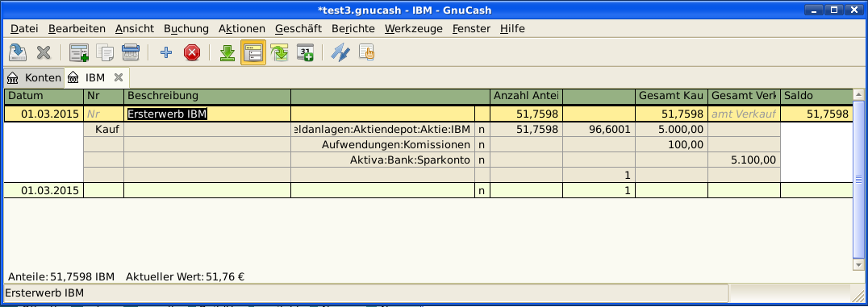Viewport: 868px width, 307px height.
Task: Open the Bearbeiten menu
Action: 77,29
